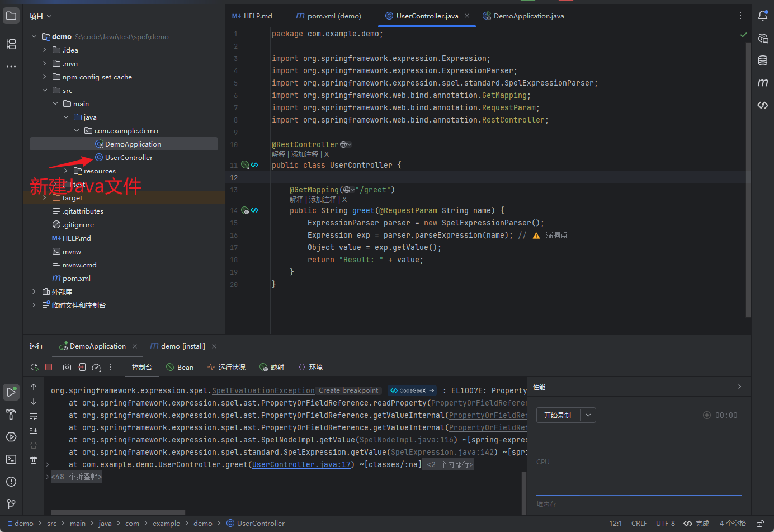Open the Notifications bell icon
Screen dimensions: 774x532
(763, 16)
